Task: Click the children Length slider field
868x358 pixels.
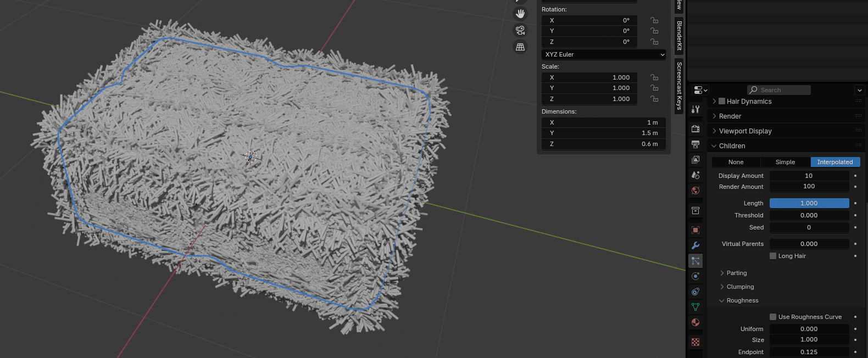Action: [809, 203]
